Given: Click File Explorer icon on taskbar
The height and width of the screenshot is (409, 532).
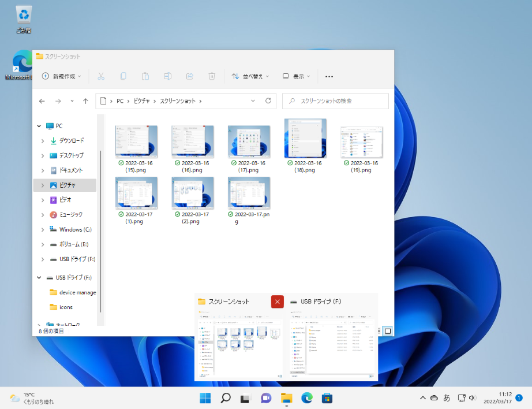Looking at the screenshot, I should pyautogui.click(x=286, y=398).
